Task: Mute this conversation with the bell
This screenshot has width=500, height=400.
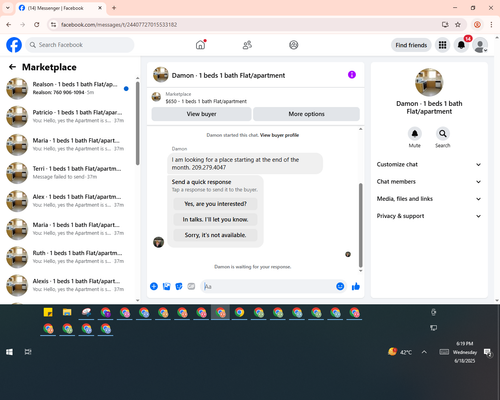Action: coord(415,134)
